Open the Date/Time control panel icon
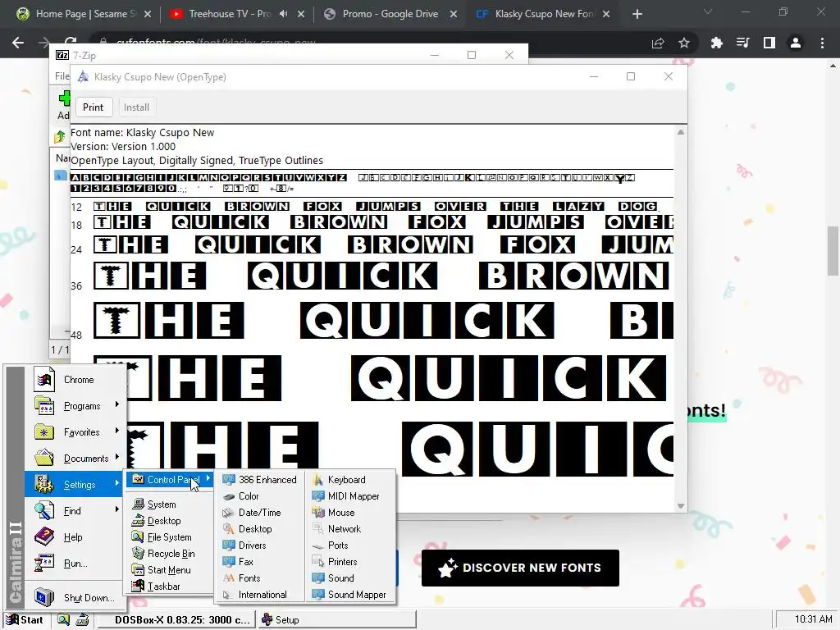This screenshot has height=630, width=840. click(x=229, y=513)
